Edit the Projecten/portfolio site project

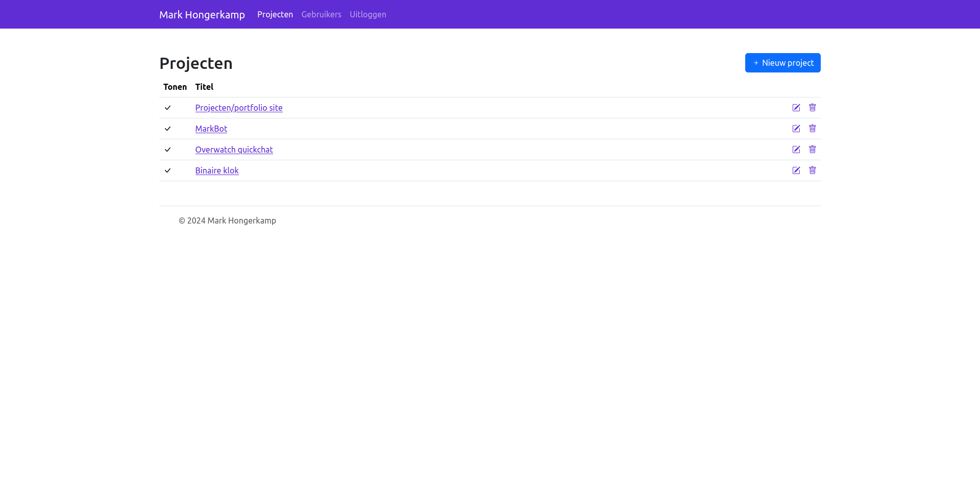[x=796, y=108]
